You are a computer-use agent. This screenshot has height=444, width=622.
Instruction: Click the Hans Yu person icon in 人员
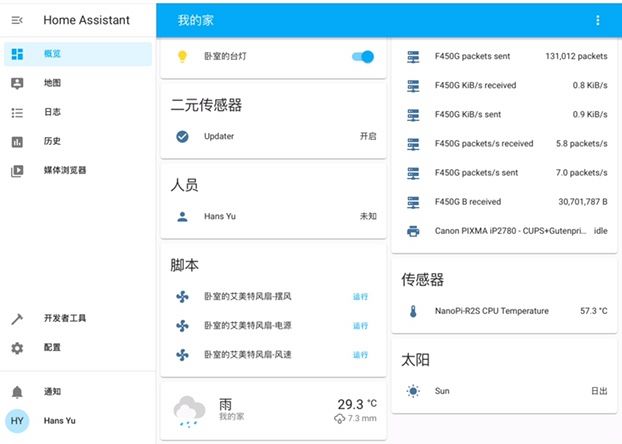182,217
